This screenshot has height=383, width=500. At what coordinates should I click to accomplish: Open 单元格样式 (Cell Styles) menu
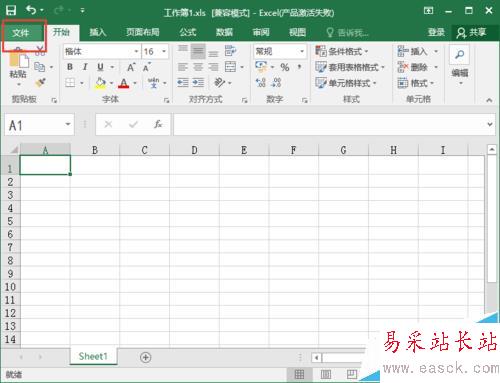point(346,83)
